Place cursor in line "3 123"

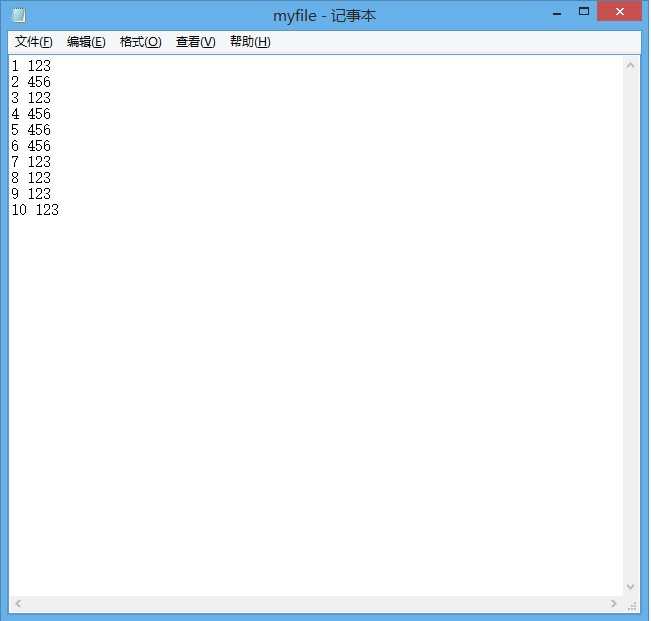[31, 98]
